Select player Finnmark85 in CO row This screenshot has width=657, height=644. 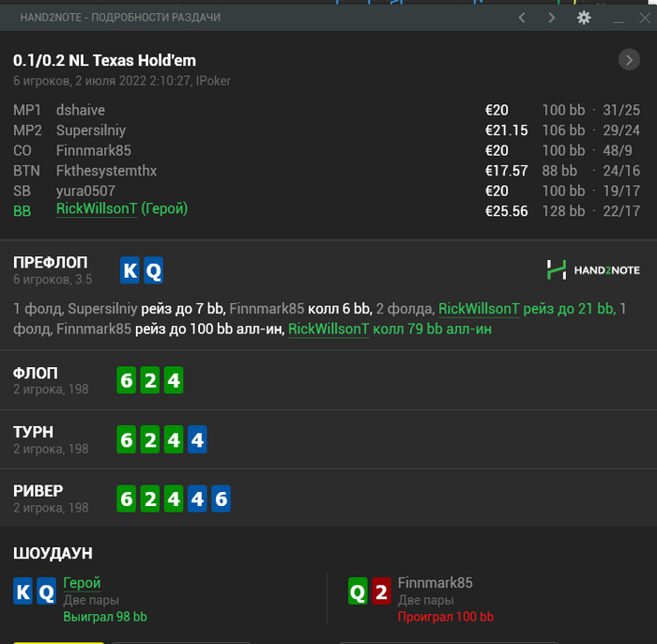pyautogui.click(x=94, y=150)
